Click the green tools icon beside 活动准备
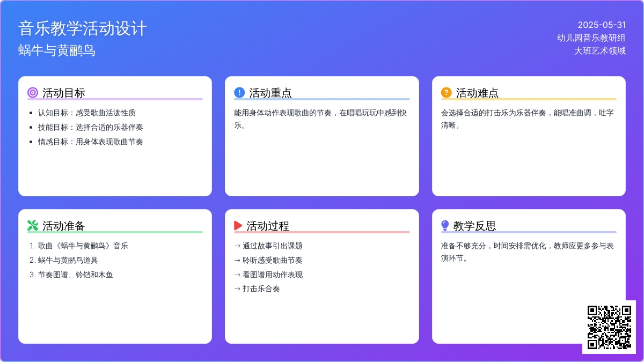644x362 pixels. pyautogui.click(x=33, y=226)
